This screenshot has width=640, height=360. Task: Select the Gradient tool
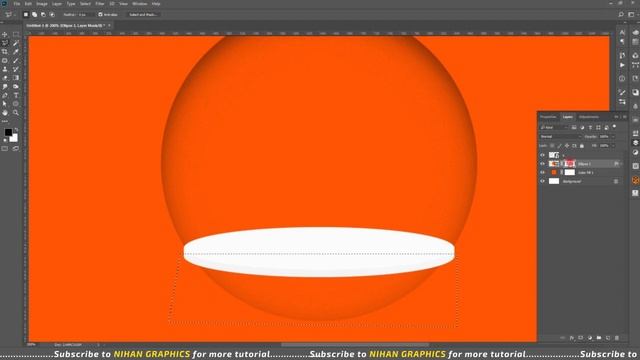[16, 78]
